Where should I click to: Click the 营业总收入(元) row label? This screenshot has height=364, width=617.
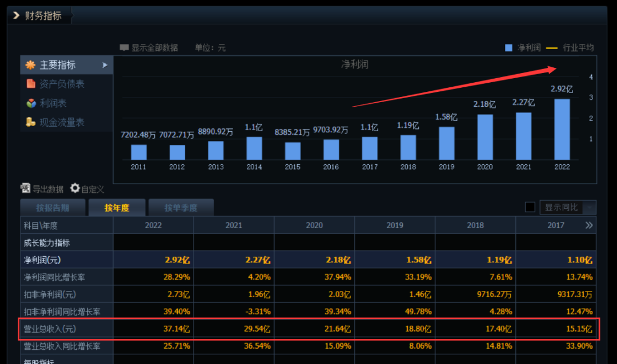click(x=50, y=329)
